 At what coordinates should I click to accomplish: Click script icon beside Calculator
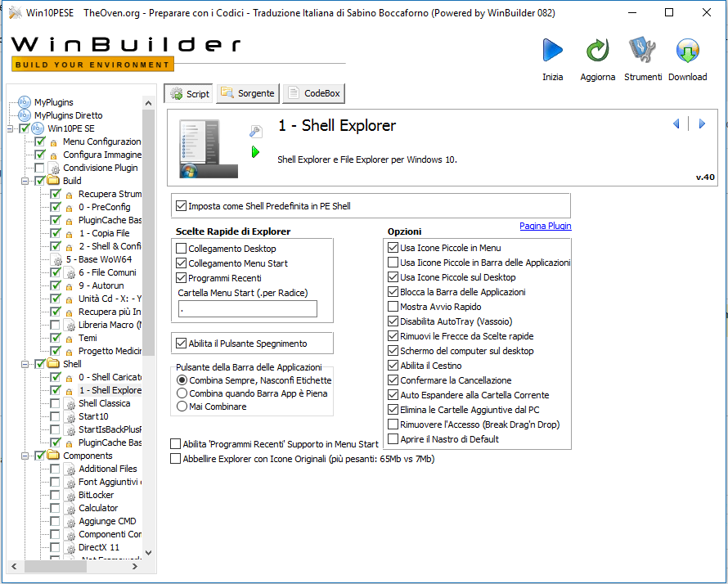coord(70,508)
